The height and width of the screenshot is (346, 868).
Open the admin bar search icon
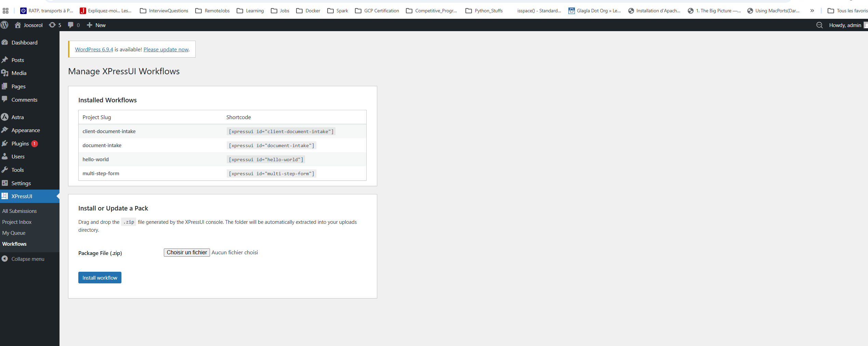(x=819, y=25)
